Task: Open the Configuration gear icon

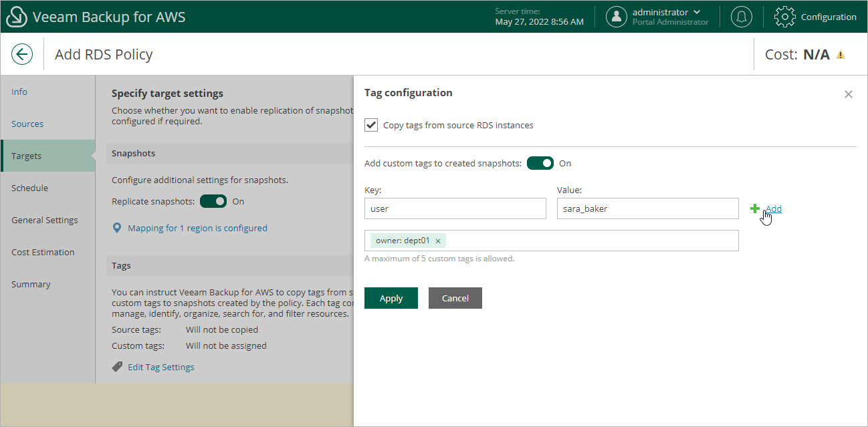Action: (785, 17)
